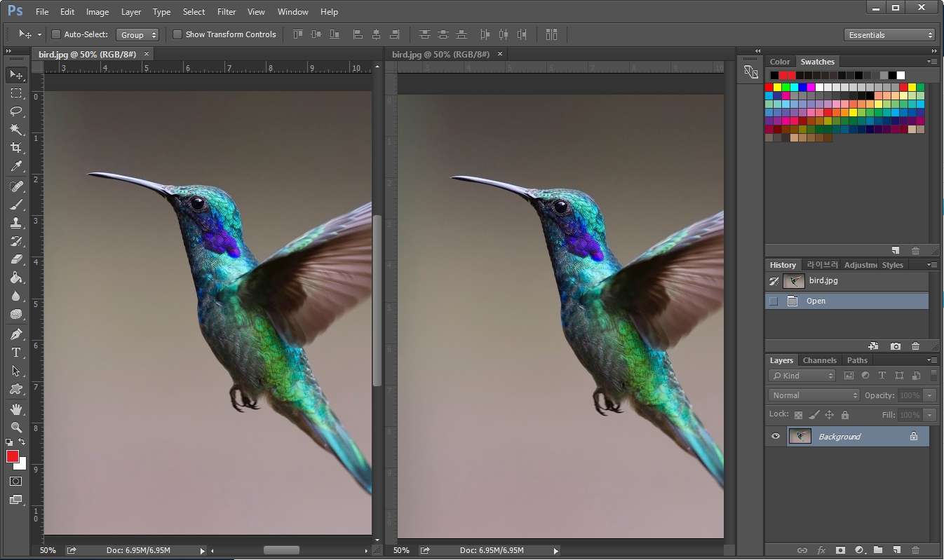944x560 pixels.
Task: Select the Magic Wand tool
Action: point(16,130)
